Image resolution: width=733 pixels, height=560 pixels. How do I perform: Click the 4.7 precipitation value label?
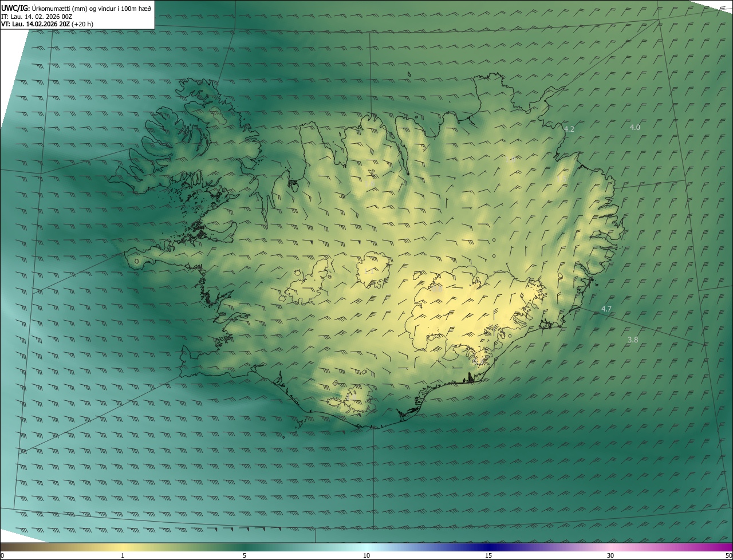click(606, 309)
